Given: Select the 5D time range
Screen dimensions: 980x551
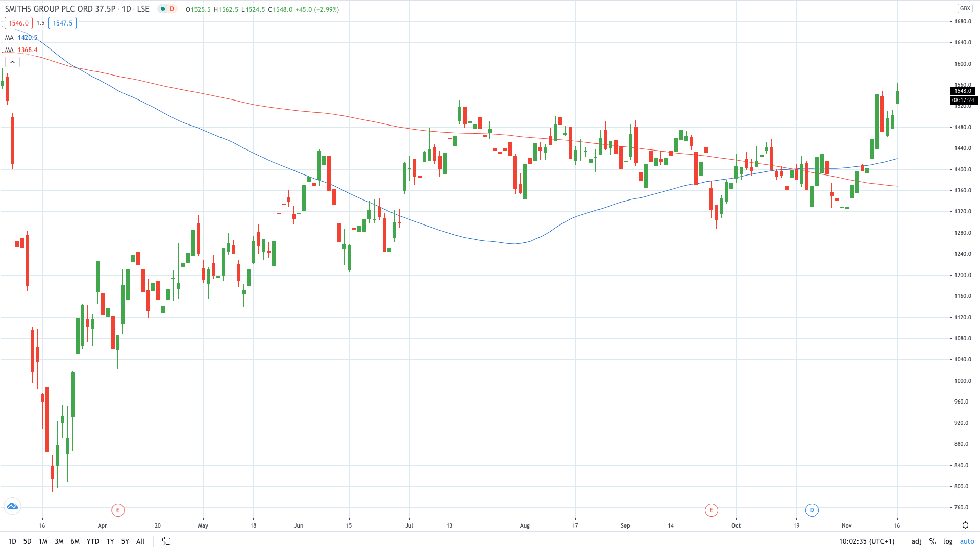Looking at the screenshot, I should pos(28,541).
